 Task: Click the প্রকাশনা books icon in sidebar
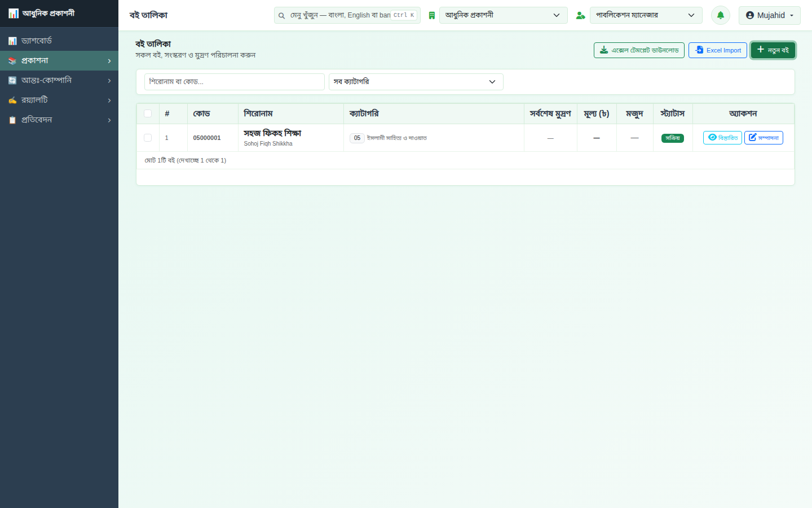click(12, 61)
